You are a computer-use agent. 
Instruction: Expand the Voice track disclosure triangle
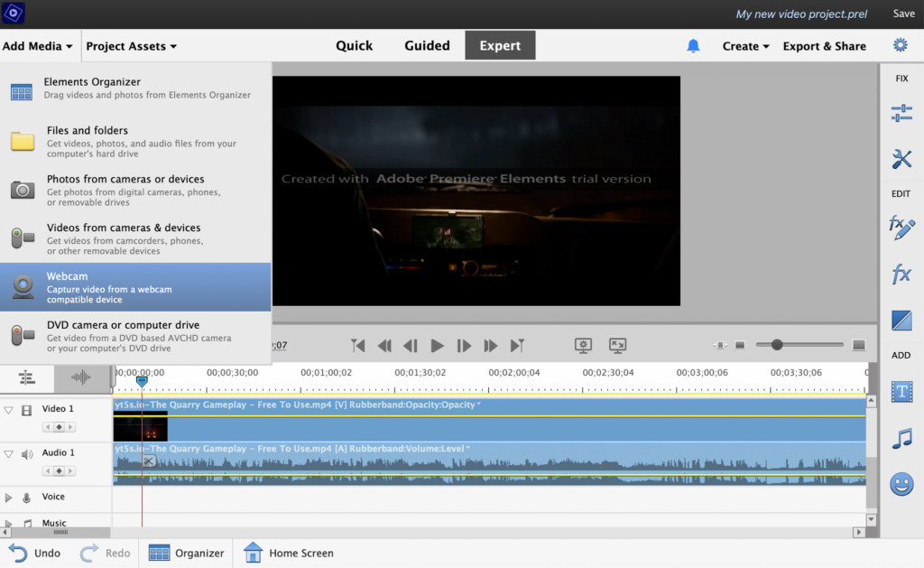click(x=9, y=498)
